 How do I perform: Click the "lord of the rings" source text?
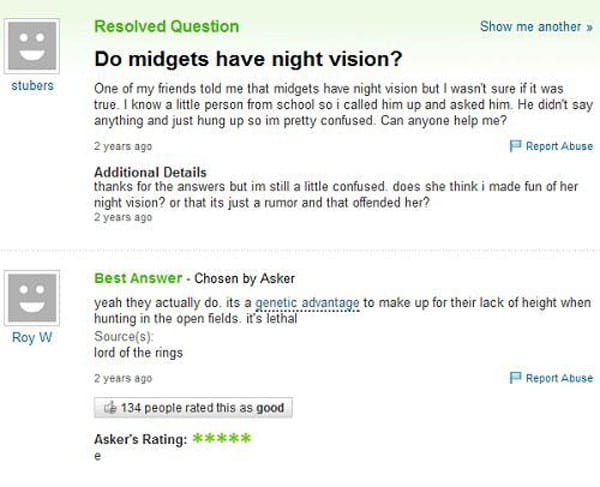click(x=138, y=352)
